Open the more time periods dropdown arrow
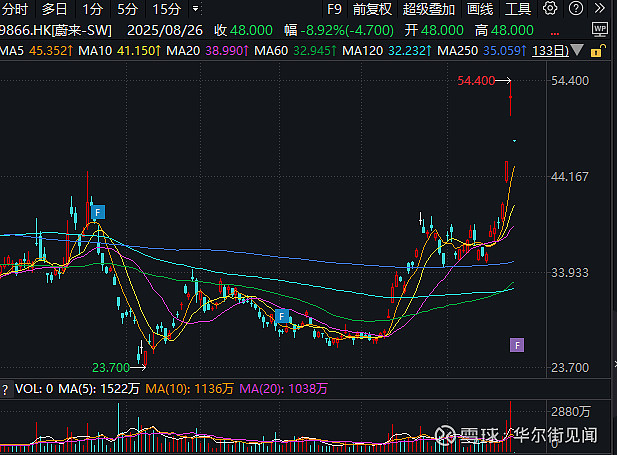The width and height of the screenshot is (617, 455). pyautogui.click(x=196, y=9)
